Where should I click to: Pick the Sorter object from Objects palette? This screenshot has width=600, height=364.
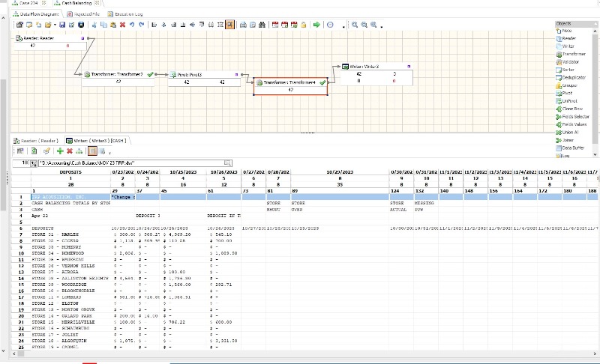click(x=565, y=70)
